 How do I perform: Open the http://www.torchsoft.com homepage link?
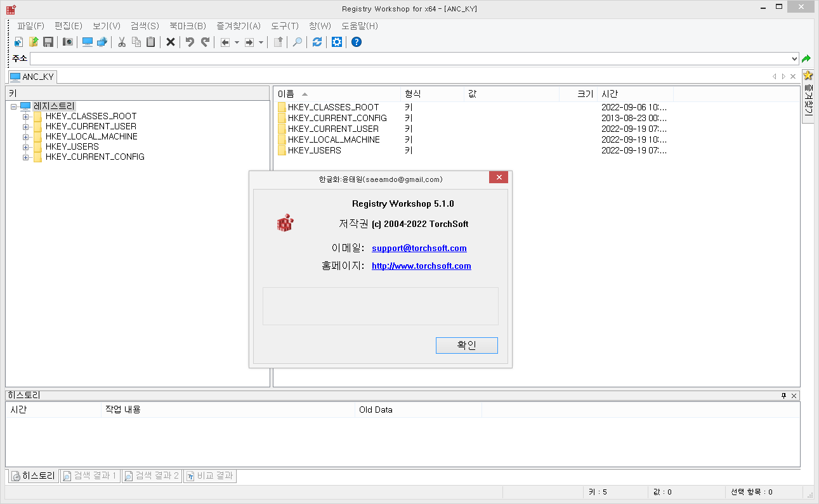click(x=421, y=266)
